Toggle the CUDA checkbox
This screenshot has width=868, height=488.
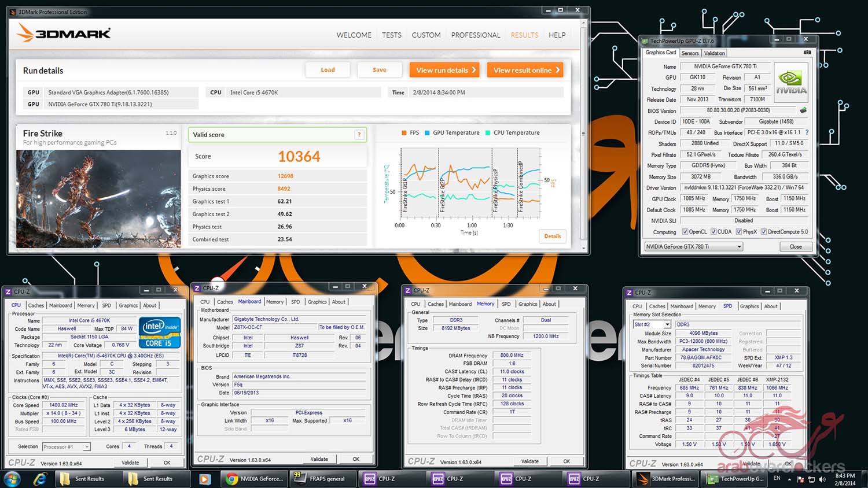click(713, 232)
